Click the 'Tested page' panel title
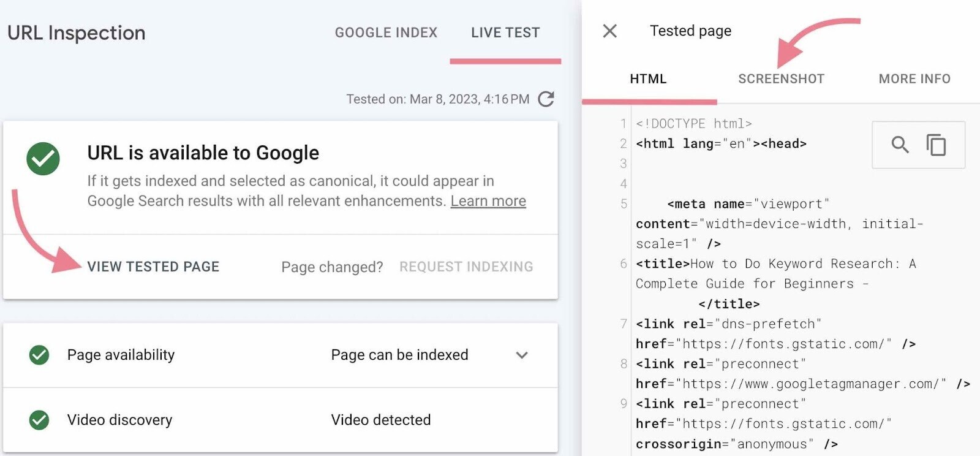The height and width of the screenshot is (456, 980). coord(690,31)
